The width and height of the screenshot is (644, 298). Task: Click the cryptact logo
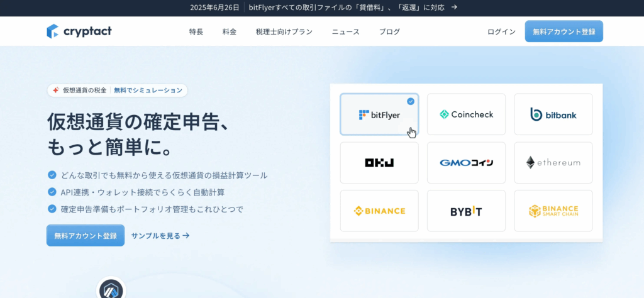79,31
